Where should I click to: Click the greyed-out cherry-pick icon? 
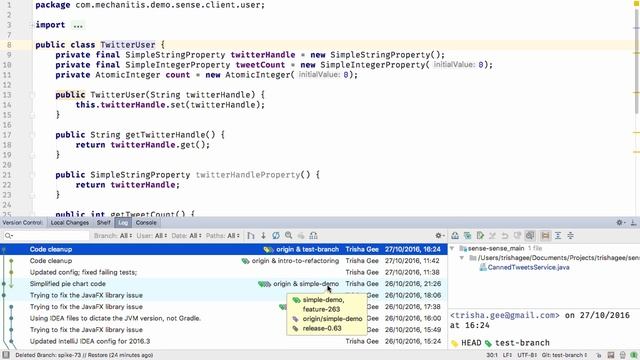pyautogui.click(x=301, y=236)
